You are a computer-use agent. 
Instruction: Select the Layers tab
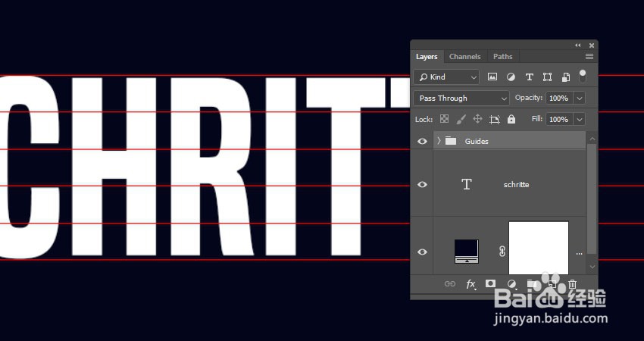pyautogui.click(x=427, y=57)
